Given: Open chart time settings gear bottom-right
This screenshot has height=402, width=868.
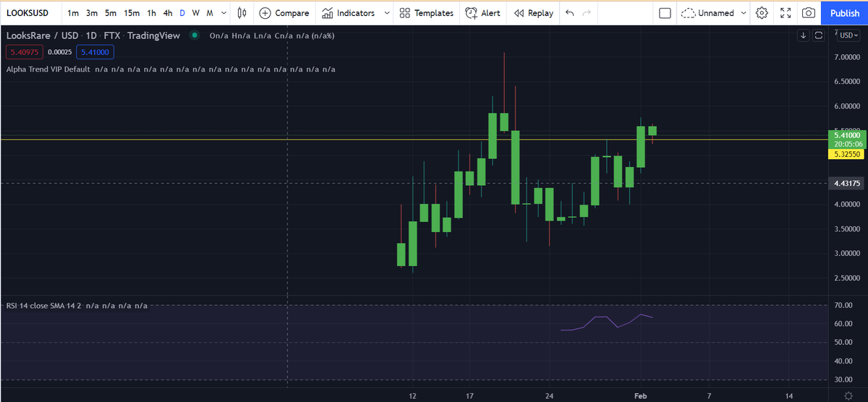Looking at the screenshot, I should 848,395.
